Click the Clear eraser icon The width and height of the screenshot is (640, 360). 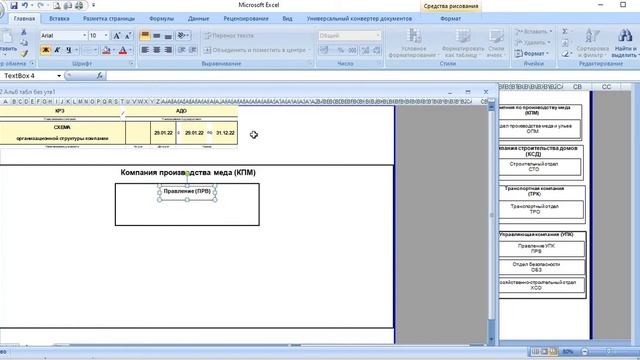pyautogui.click(x=566, y=53)
